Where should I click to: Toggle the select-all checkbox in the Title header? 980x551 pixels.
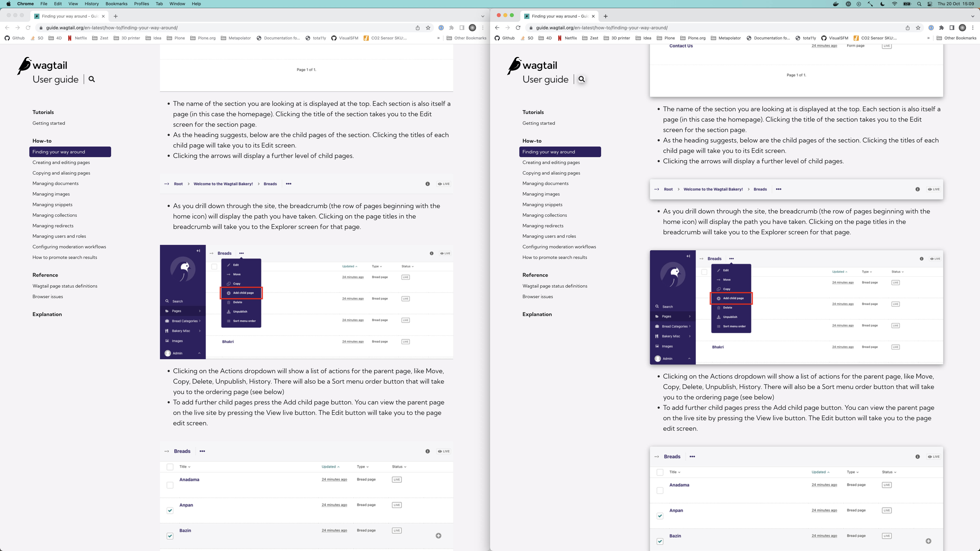click(170, 467)
